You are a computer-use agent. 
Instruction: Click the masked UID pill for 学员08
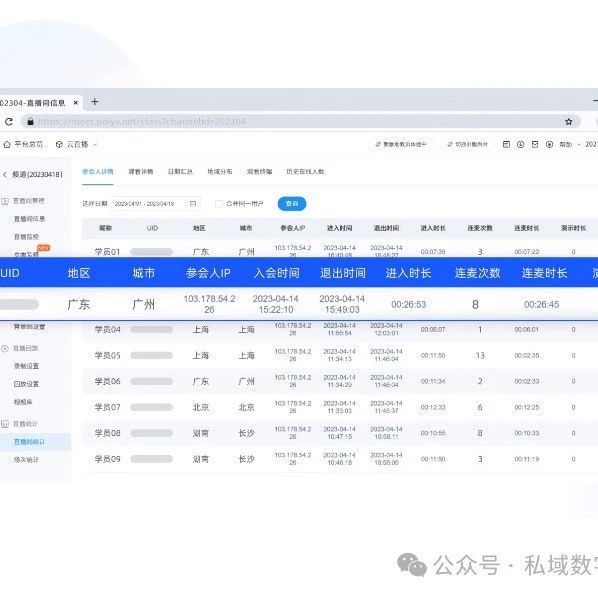[151, 433]
